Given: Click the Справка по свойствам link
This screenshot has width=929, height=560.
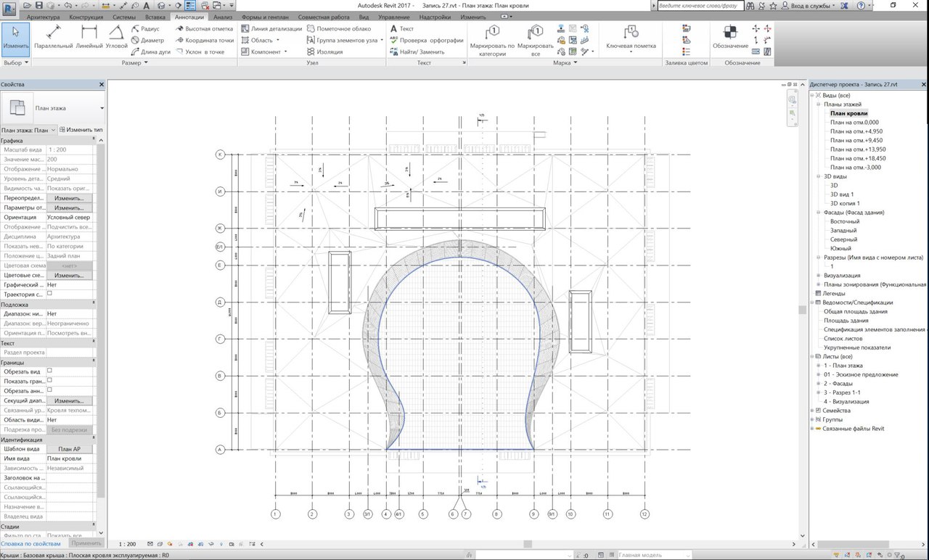Looking at the screenshot, I should pyautogui.click(x=32, y=543).
